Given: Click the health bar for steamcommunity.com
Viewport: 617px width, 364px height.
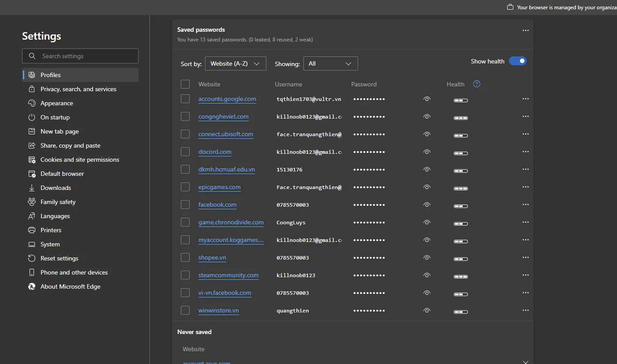Looking at the screenshot, I should (461, 277).
